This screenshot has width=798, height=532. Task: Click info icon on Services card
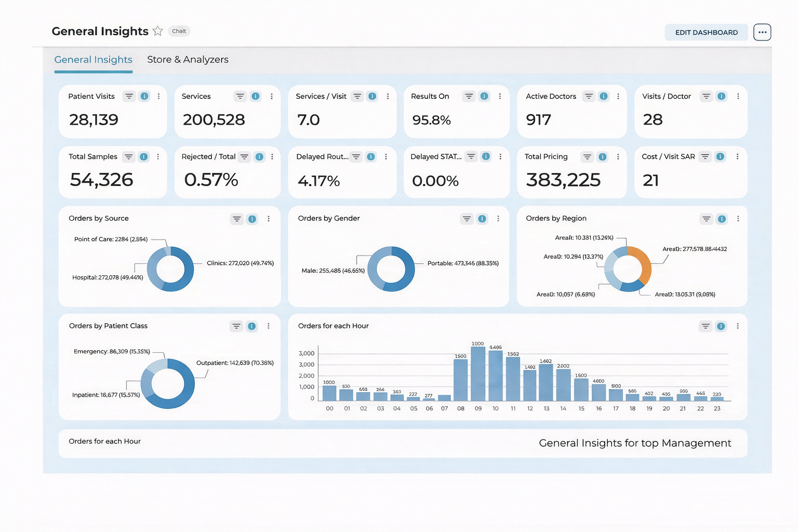(256, 96)
